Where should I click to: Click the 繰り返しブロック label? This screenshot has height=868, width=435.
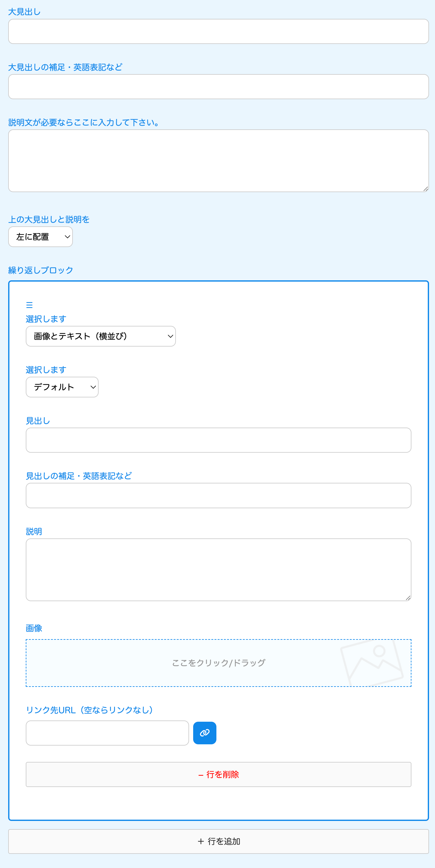click(x=41, y=270)
